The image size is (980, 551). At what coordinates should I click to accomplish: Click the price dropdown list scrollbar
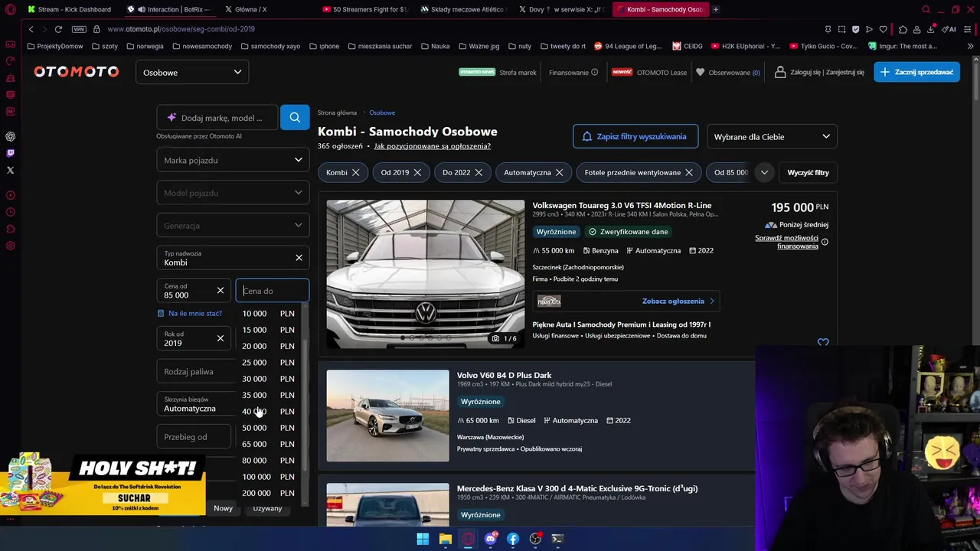coord(305,406)
